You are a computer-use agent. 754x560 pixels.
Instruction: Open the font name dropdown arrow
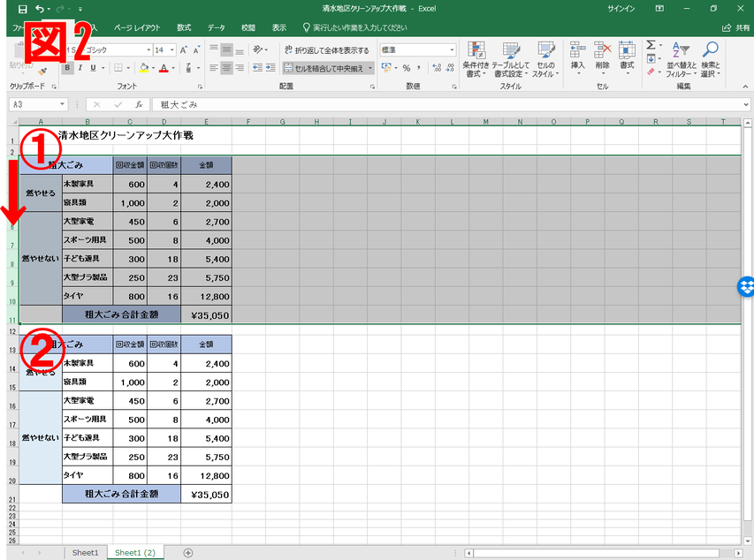149,50
